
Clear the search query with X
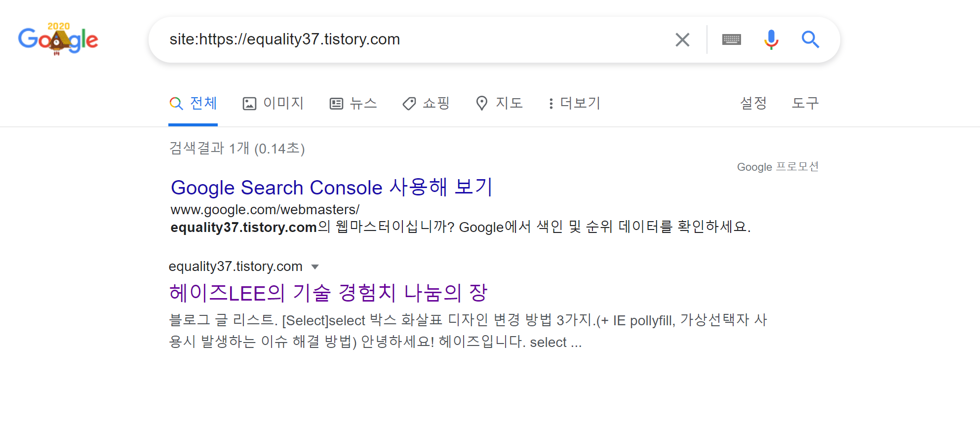click(x=682, y=39)
